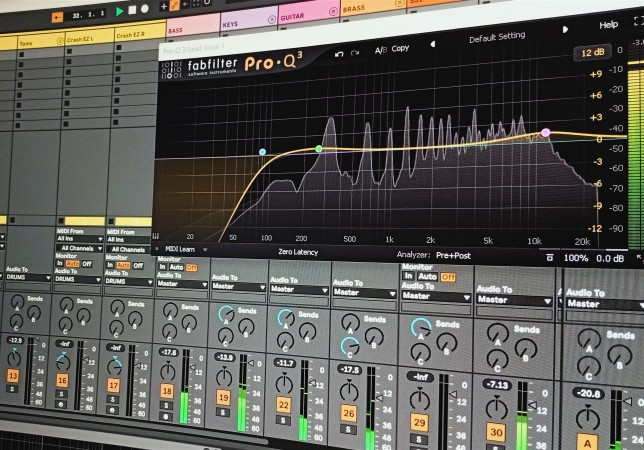Viewport: 644px width, 450px height.
Task: Open Audio To Master dropdown on track 18
Action: pos(182,284)
